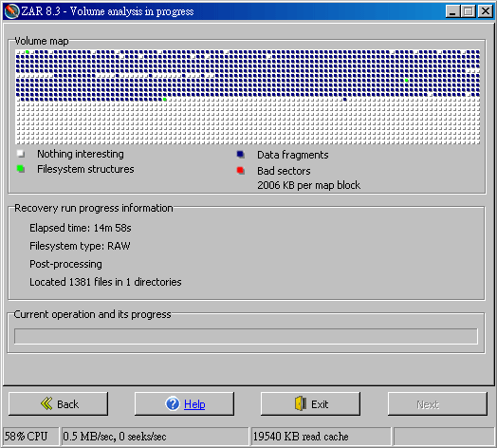This screenshot has height=448, width=497.
Task: Click the MB/sec seeks/sec status panel
Action: (155, 437)
